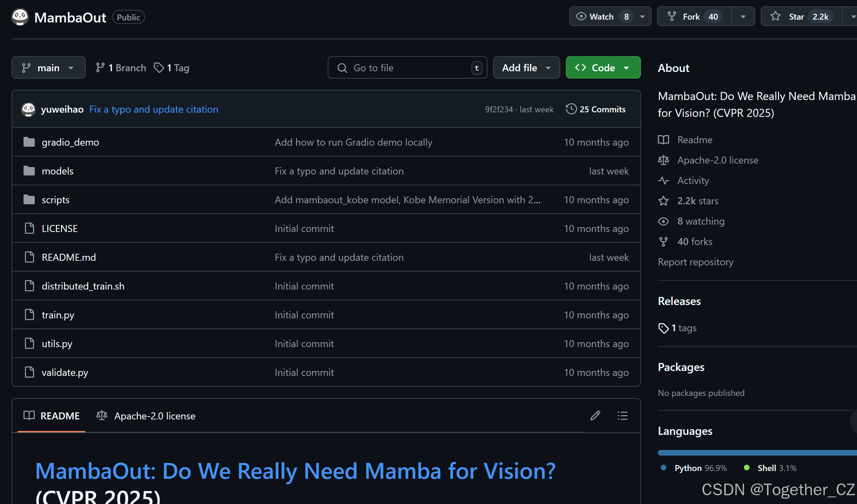
Task: Open the README outline list icon
Action: [622, 416]
